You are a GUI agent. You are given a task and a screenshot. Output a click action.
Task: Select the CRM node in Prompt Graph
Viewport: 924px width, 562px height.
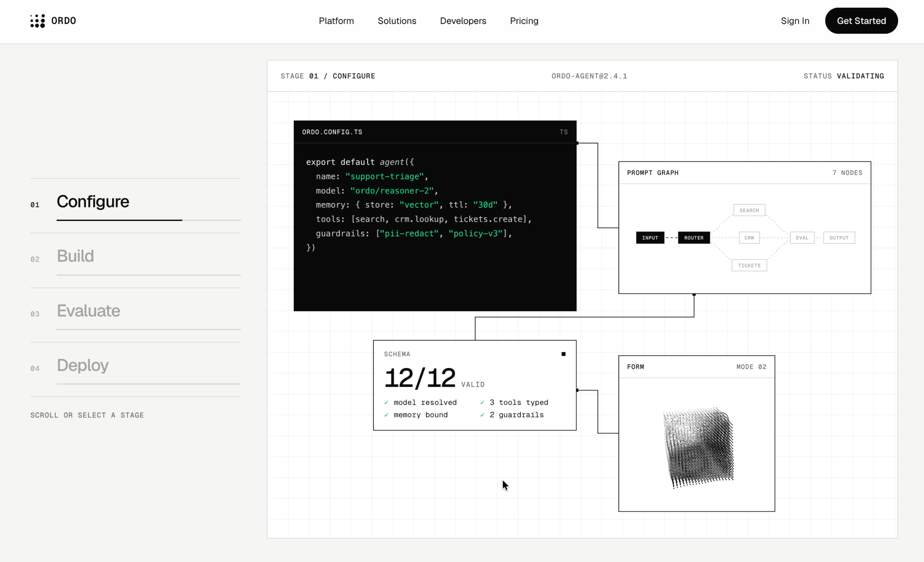coord(749,238)
